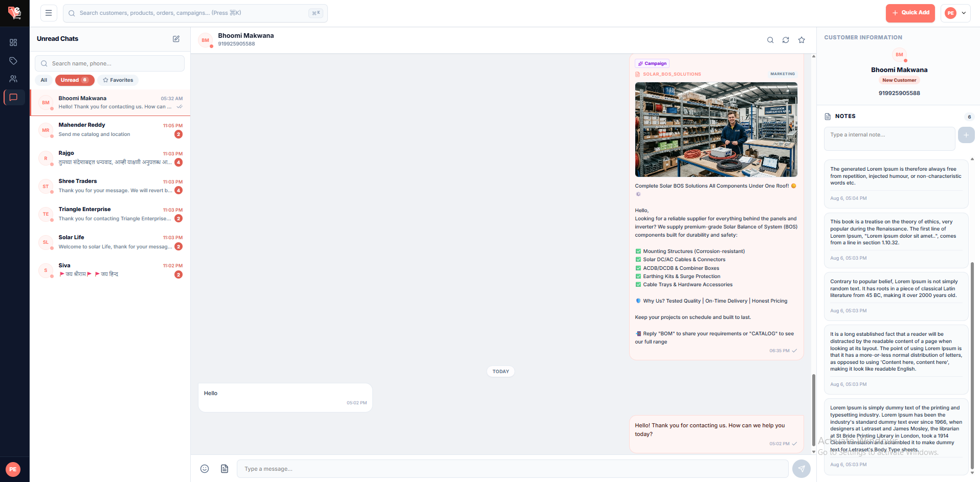Open the chat messages icon in sidebar
980x482 pixels.
14,97
